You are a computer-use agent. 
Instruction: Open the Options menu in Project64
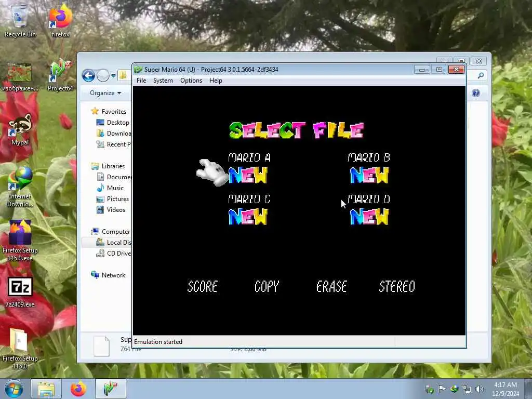pyautogui.click(x=191, y=81)
